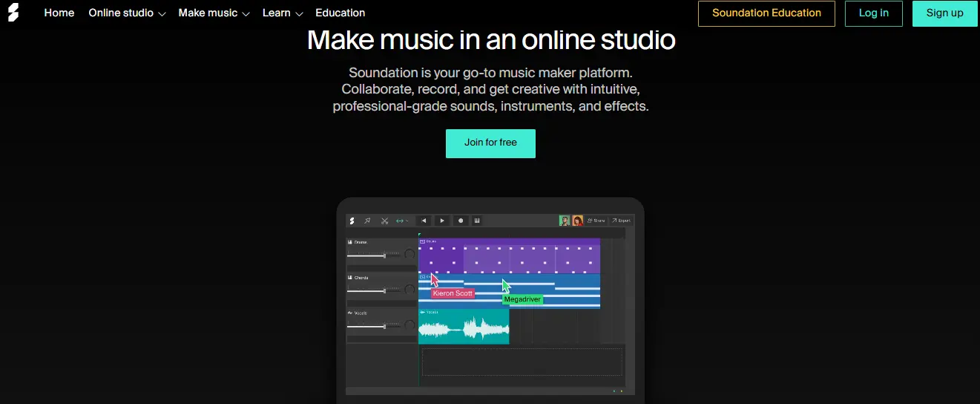
Task: Expand the Make music dropdown menu
Action: [x=214, y=13]
